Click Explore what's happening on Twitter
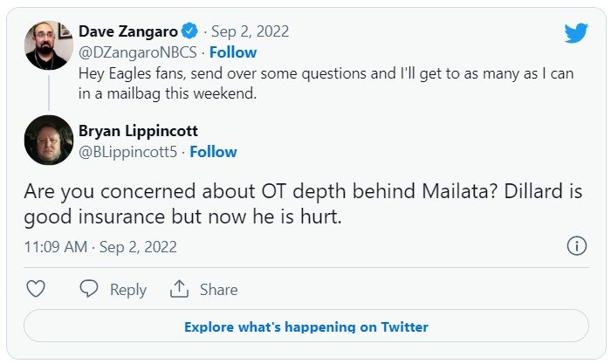Image resolution: width=611 pixels, height=364 pixels. pos(305,327)
